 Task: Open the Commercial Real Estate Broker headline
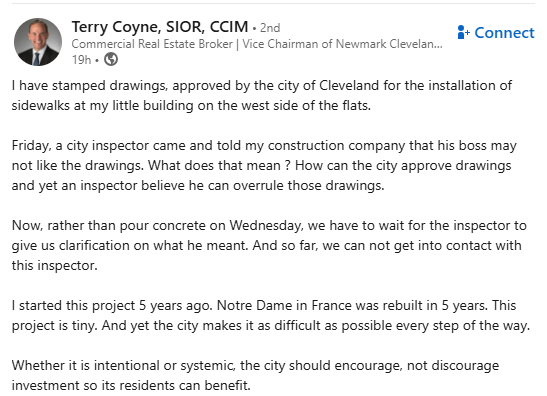(x=152, y=44)
